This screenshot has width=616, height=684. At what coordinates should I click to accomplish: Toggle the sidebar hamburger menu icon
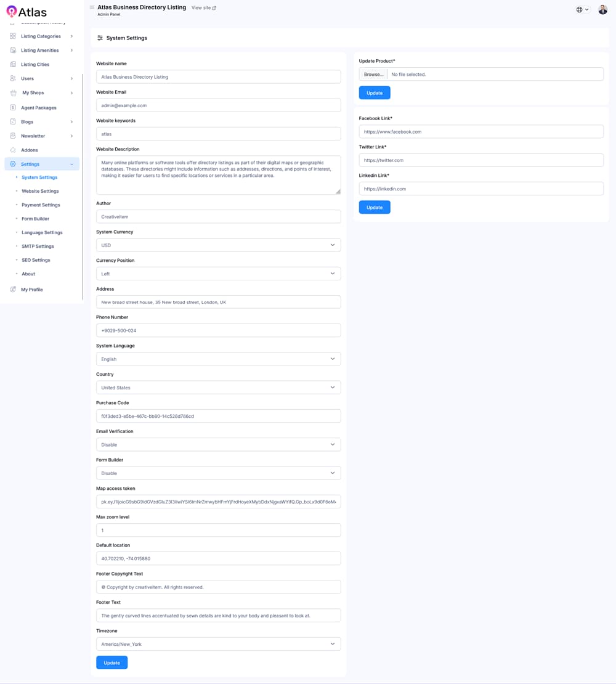(x=92, y=7)
